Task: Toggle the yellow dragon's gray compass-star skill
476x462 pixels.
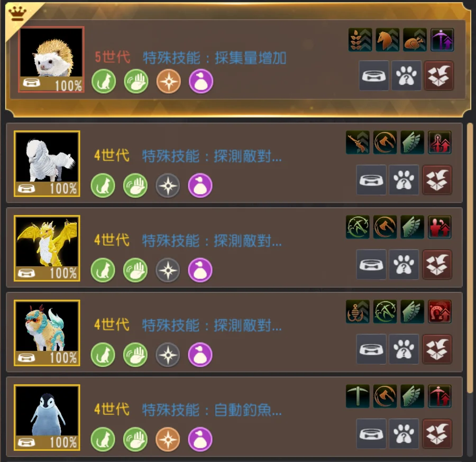Action: click(168, 270)
